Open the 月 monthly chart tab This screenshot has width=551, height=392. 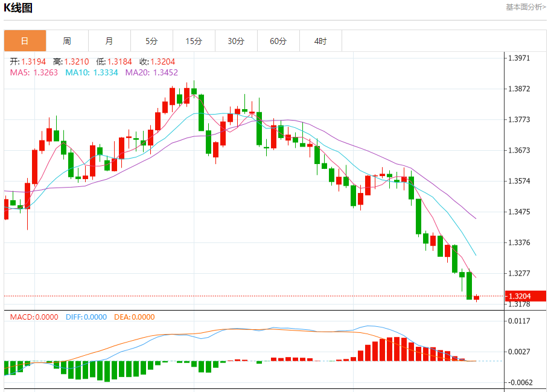click(x=109, y=41)
